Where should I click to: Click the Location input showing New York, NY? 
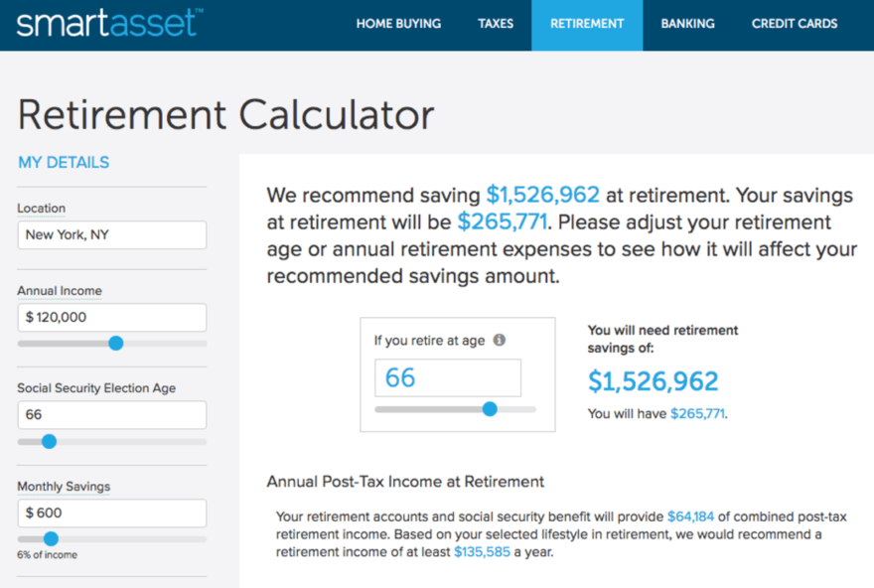pyautogui.click(x=111, y=235)
